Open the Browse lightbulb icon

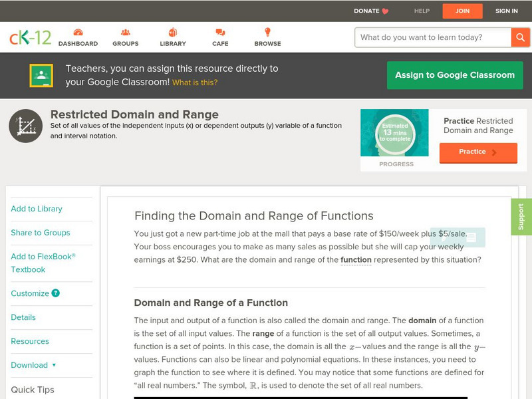tap(267, 33)
